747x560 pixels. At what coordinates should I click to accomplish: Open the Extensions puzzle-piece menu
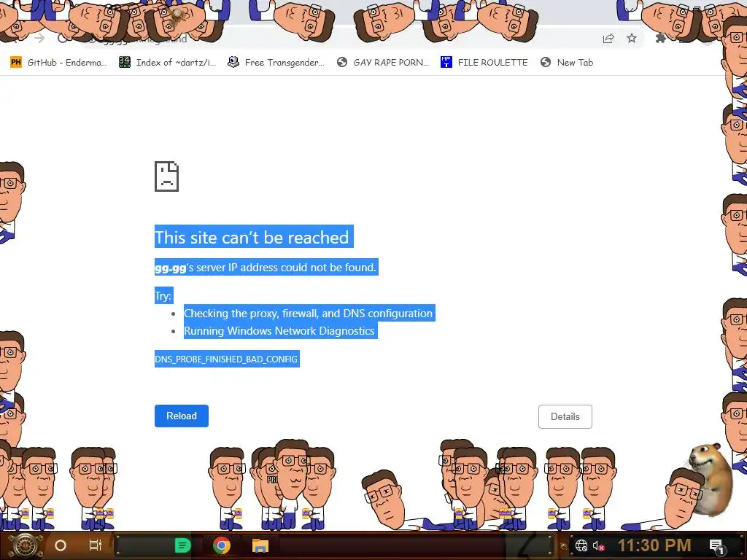click(x=661, y=38)
